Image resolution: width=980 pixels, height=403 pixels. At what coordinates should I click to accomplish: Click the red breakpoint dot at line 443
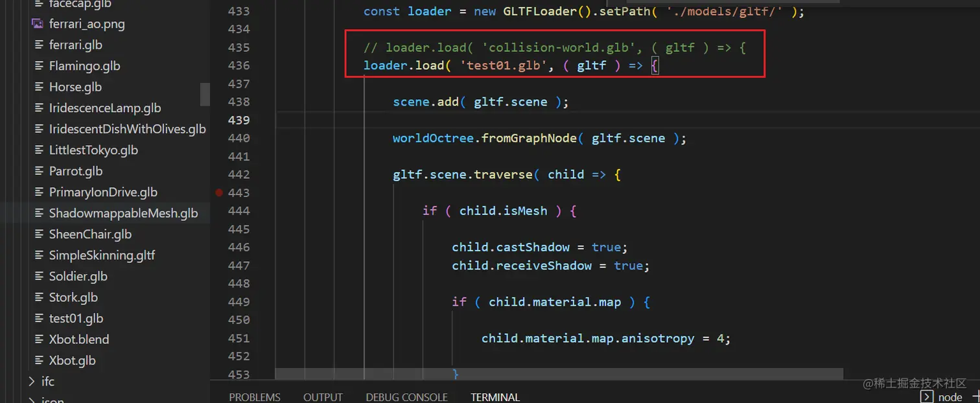(x=219, y=192)
